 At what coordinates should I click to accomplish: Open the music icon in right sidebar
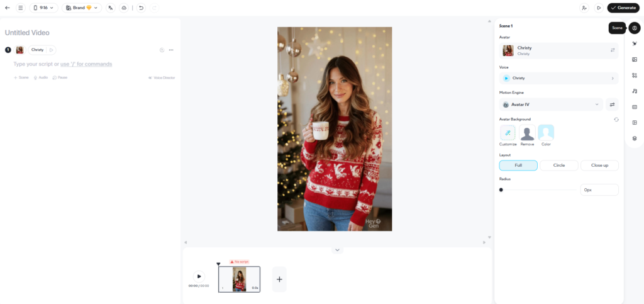pos(635,91)
